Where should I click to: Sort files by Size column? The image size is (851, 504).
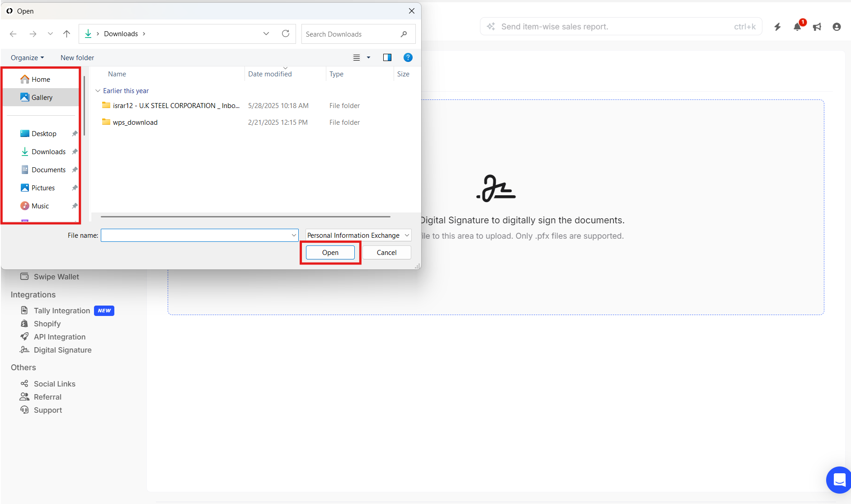click(x=403, y=74)
